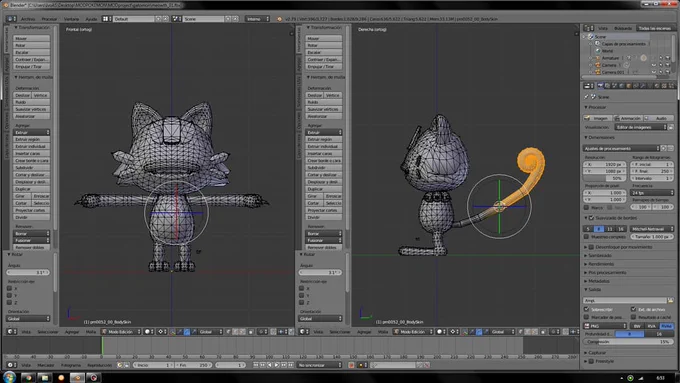Adjust Ángulo slider in left Rotar panel
This screenshot has height=383, width=680.
(28, 272)
